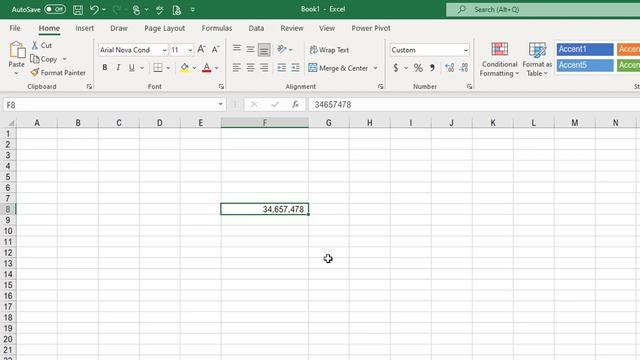640x360 pixels.
Task: Open Format as Table gallery
Action: [x=537, y=59]
